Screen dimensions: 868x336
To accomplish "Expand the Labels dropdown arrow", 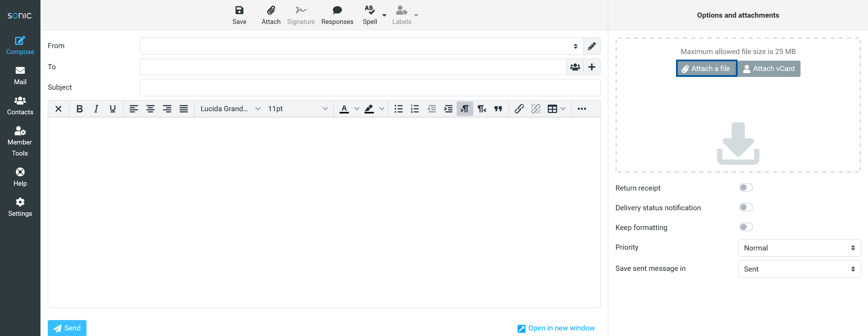I will point(416,15).
